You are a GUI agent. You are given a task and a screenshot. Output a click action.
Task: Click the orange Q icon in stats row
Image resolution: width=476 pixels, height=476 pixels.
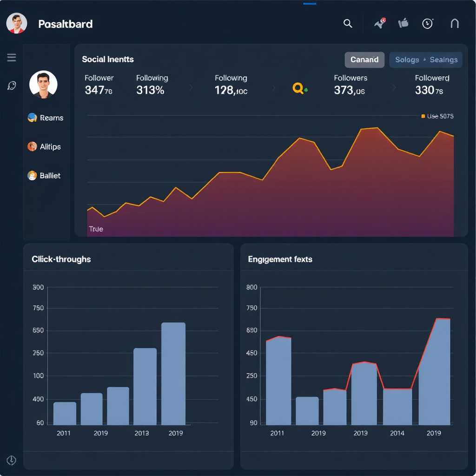pos(299,88)
